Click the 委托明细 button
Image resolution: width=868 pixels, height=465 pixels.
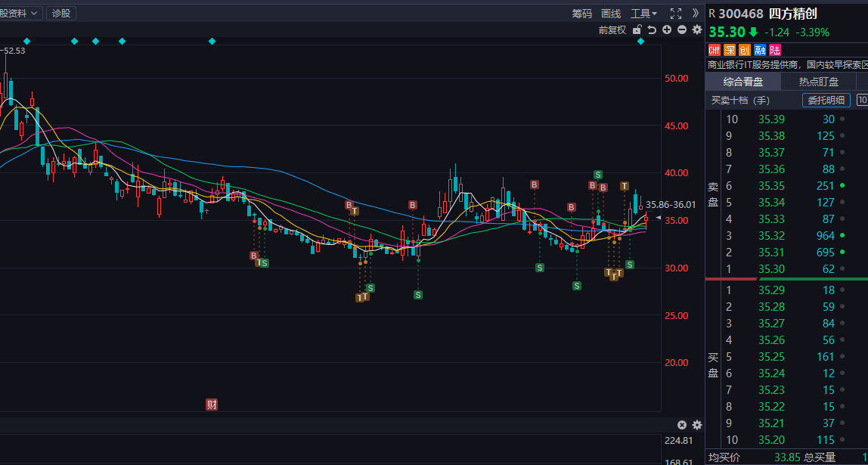point(826,100)
